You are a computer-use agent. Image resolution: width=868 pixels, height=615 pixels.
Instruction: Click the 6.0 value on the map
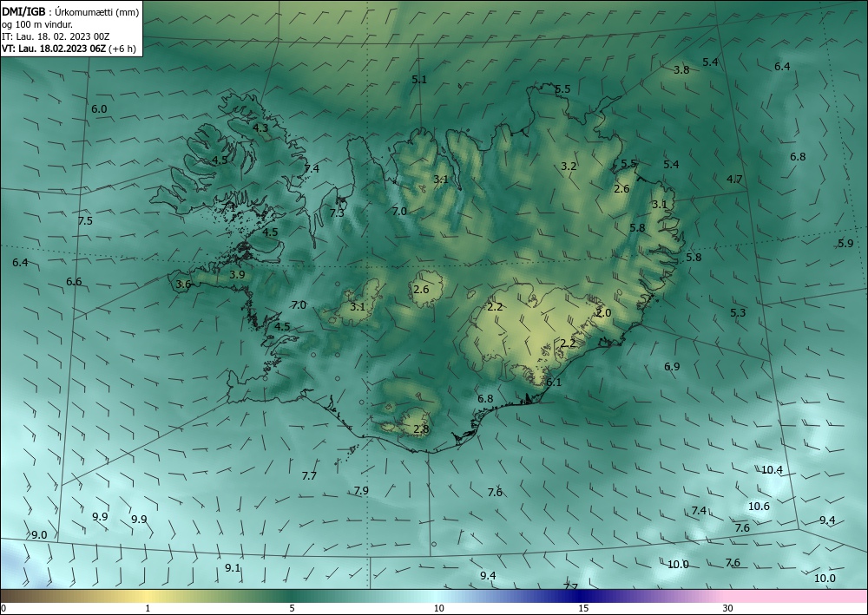[99, 109]
